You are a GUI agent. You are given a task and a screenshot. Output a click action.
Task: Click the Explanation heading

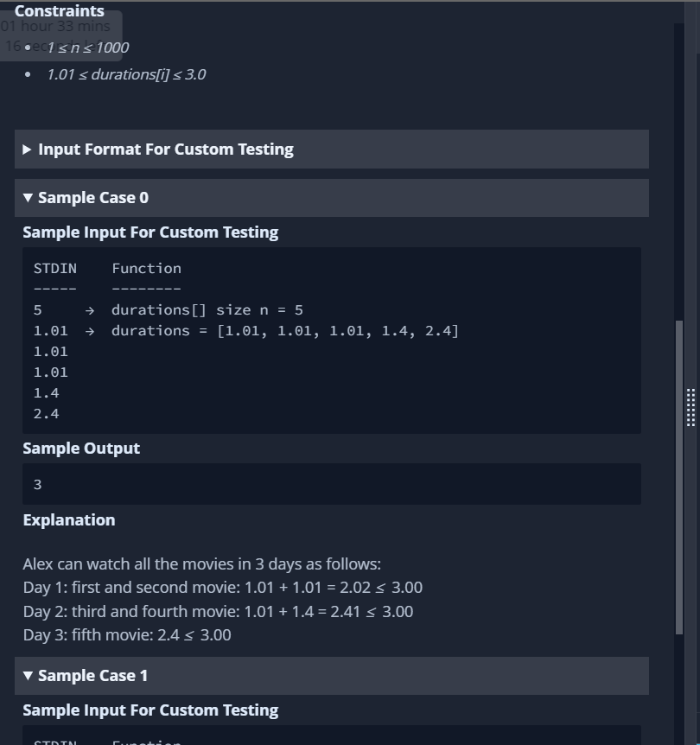point(69,519)
